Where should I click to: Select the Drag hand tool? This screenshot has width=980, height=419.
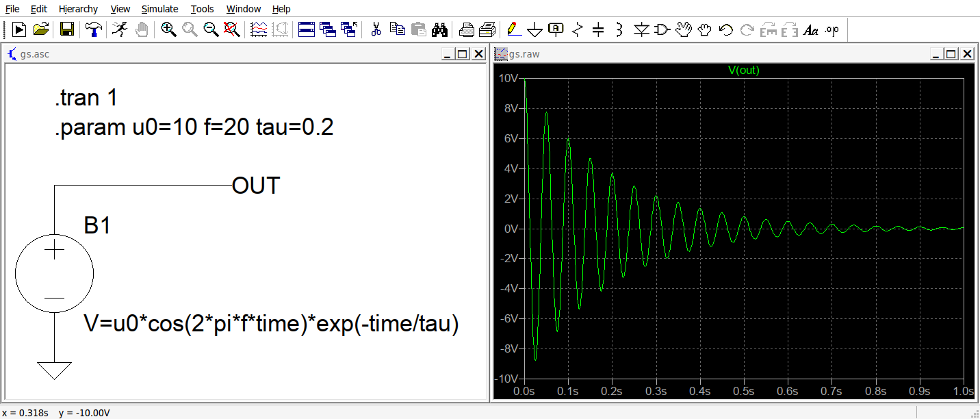tap(705, 29)
